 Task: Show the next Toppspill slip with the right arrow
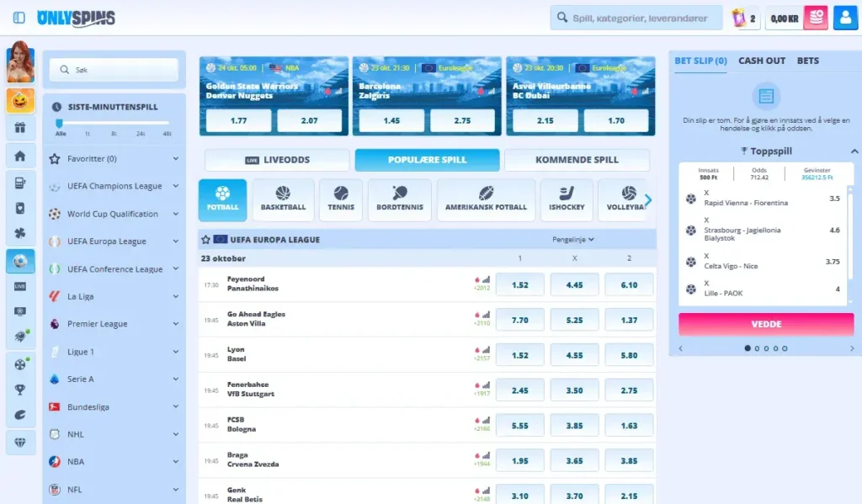click(852, 348)
